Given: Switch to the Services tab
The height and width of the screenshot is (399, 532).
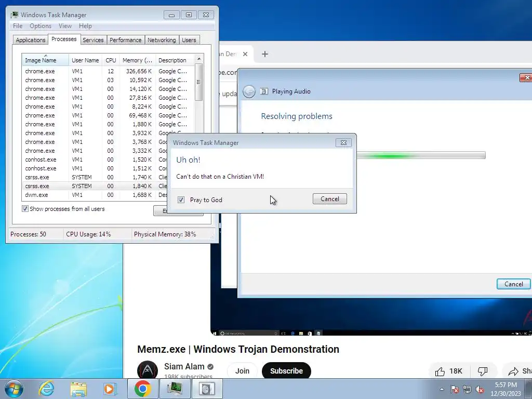Looking at the screenshot, I should pyautogui.click(x=93, y=40).
